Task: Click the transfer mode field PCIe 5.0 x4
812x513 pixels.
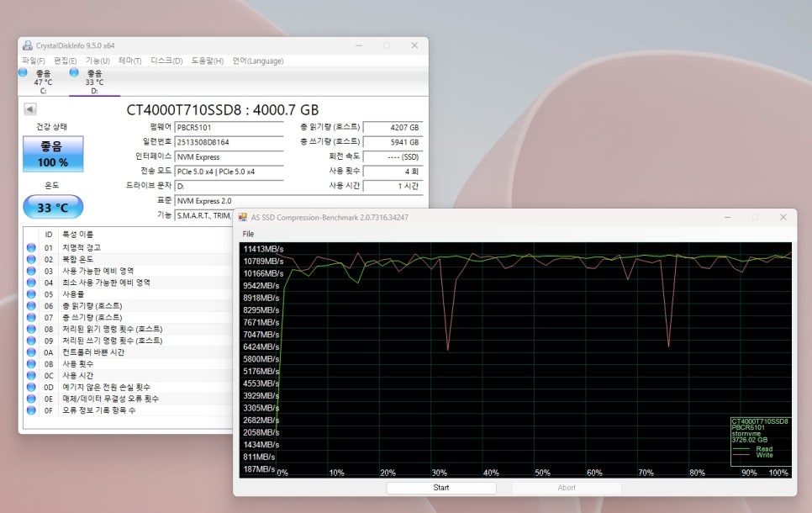Action: point(229,172)
